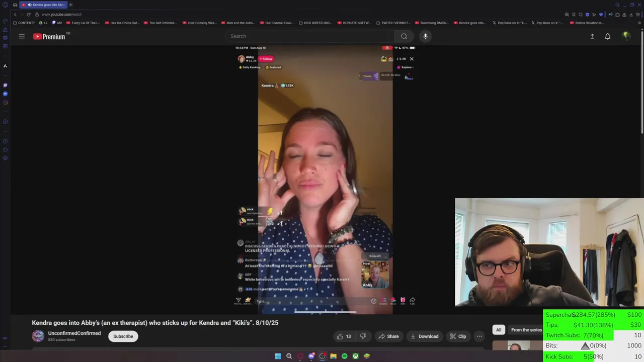Open a new browser tab with plus

tap(70, 5)
